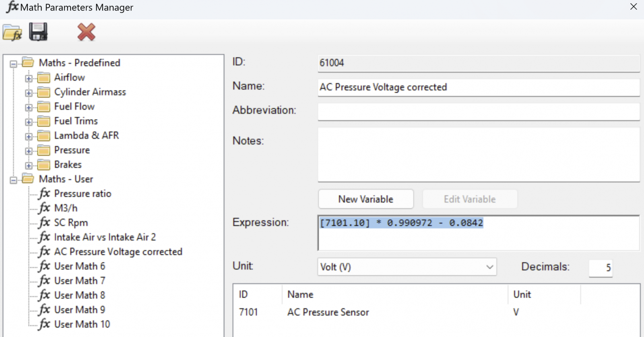Click fx icon in window title

12,7
